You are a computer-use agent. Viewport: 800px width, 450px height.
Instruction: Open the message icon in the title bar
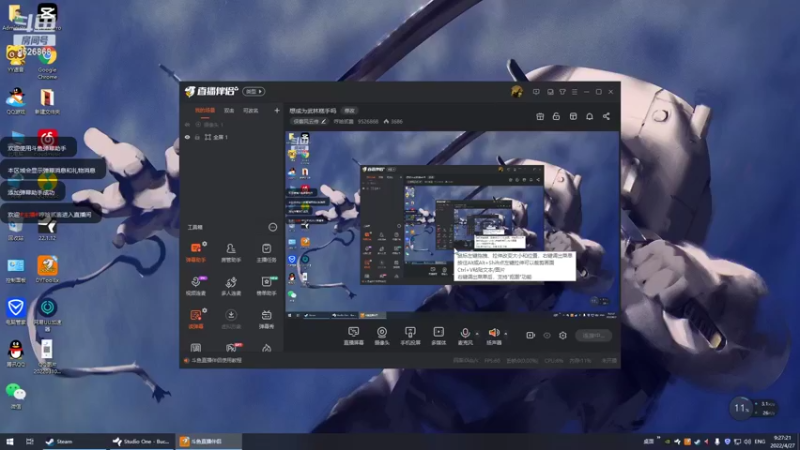coord(536,92)
